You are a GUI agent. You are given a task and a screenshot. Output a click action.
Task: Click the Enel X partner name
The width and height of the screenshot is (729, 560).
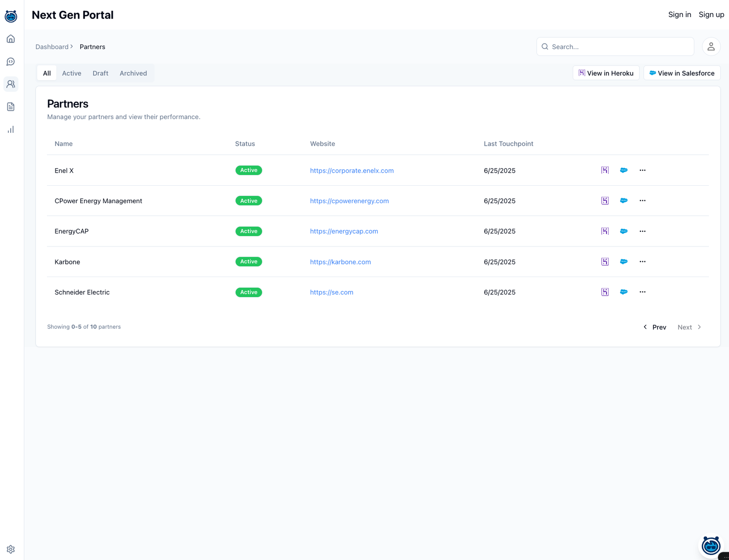[x=64, y=171]
